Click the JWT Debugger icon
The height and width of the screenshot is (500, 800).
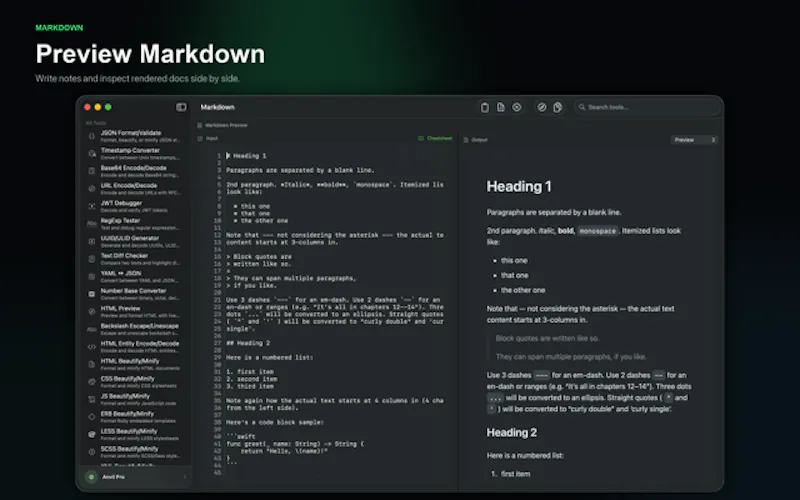click(92, 207)
